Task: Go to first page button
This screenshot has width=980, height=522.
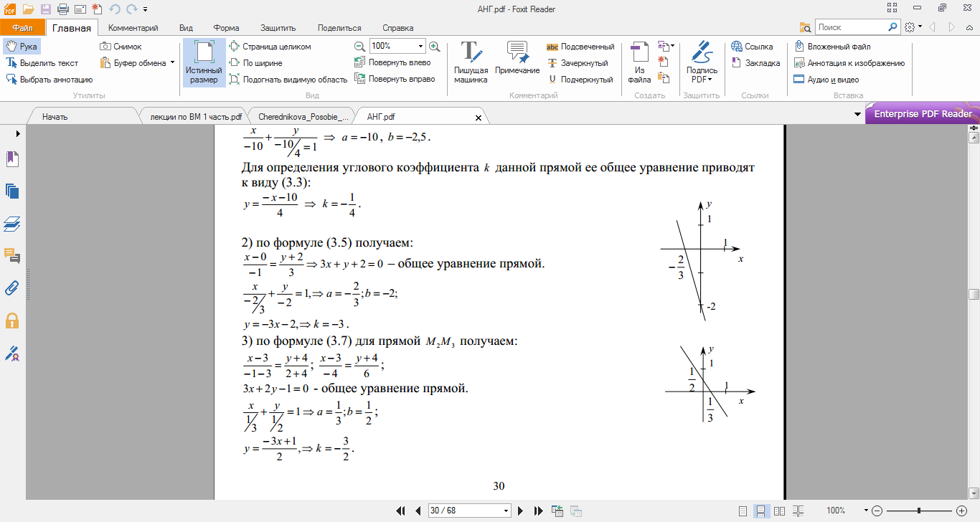Action: coord(401,511)
